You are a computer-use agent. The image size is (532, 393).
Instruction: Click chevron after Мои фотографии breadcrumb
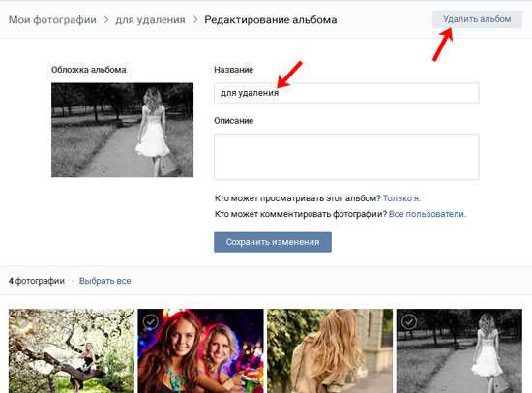point(106,20)
